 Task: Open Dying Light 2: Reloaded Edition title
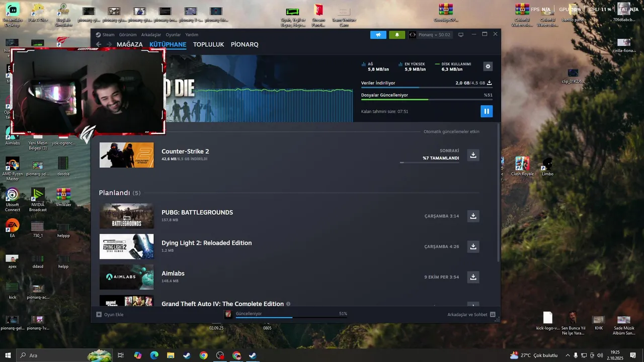click(x=207, y=243)
